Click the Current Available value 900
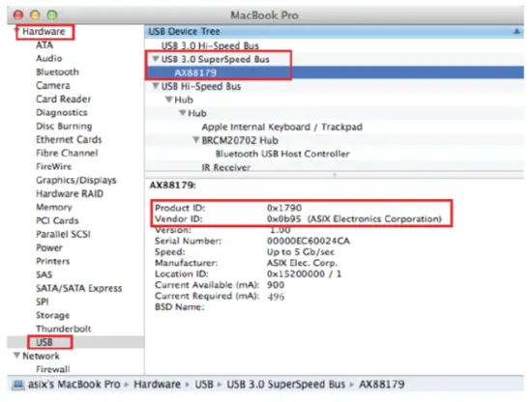Screen dimensions: 532x402 pyautogui.click(x=276, y=285)
